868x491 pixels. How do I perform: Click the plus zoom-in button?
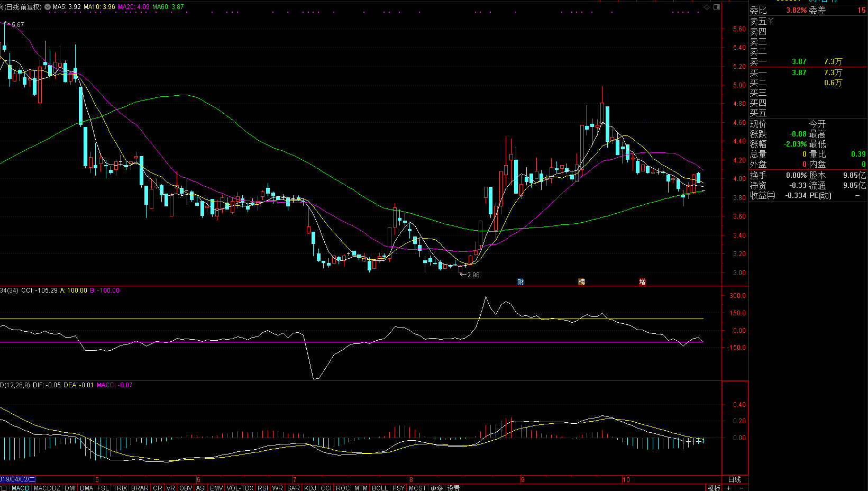coord(729,488)
